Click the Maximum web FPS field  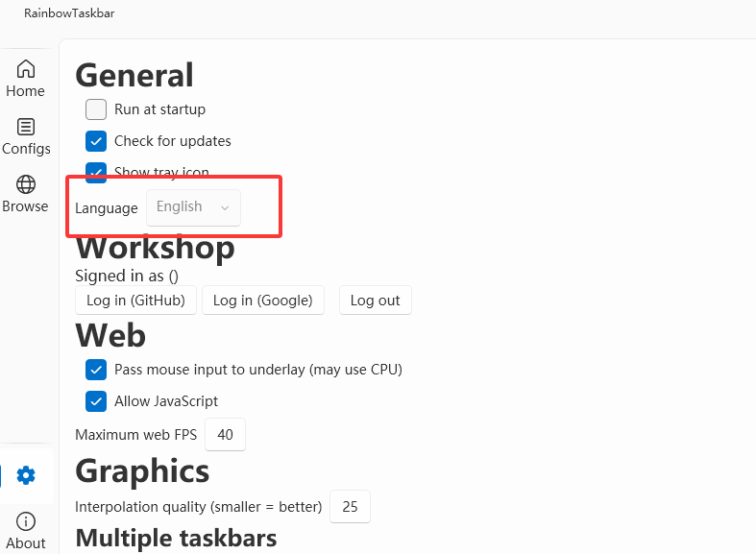(x=225, y=435)
